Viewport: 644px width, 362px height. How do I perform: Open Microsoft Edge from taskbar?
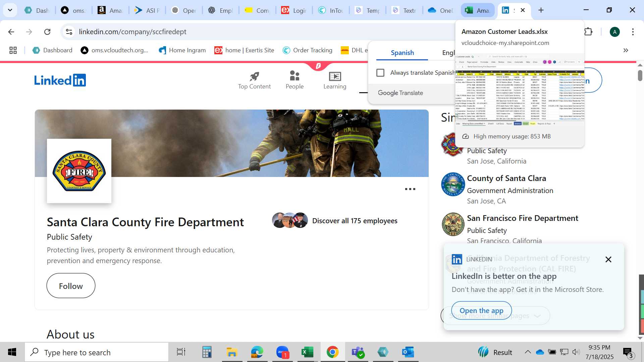click(257, 352)
